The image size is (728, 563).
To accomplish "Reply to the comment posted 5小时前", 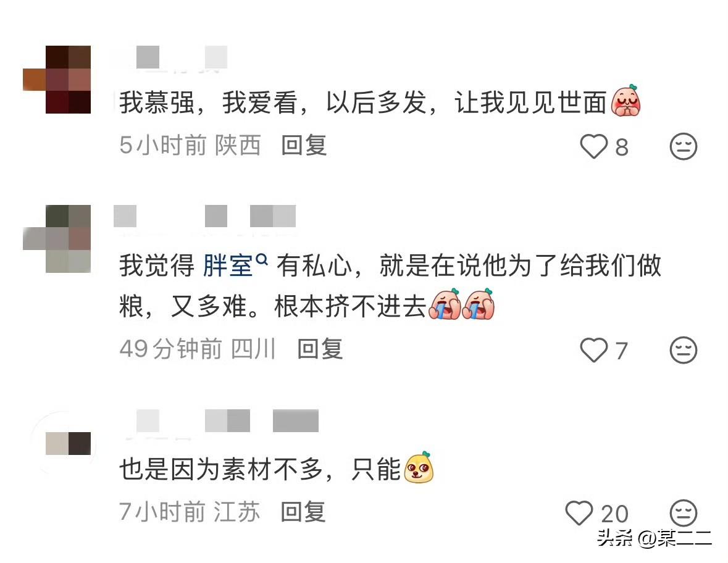I will click(304, 145).
